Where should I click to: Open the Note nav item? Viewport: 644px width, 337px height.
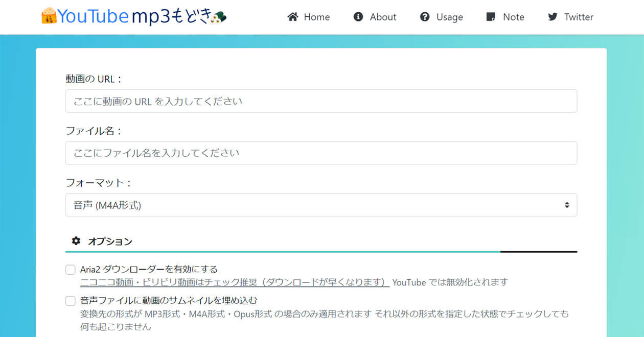(505, 17)
